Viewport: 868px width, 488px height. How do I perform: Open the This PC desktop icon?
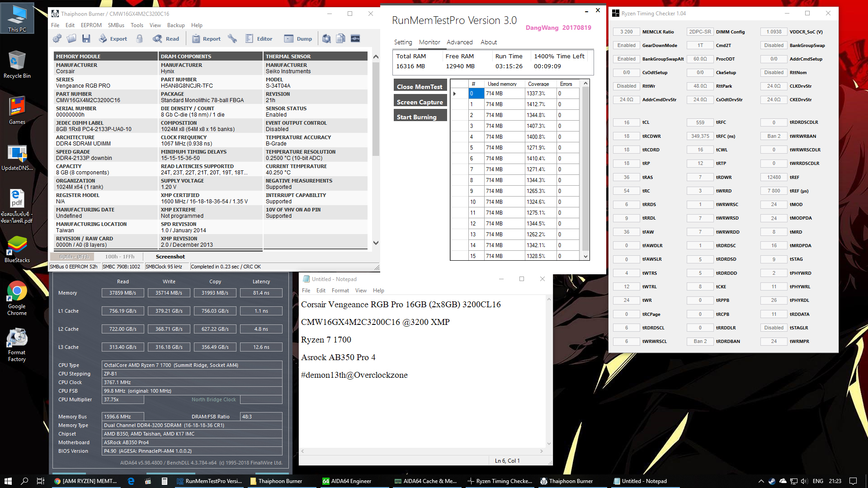pos(17,18)
